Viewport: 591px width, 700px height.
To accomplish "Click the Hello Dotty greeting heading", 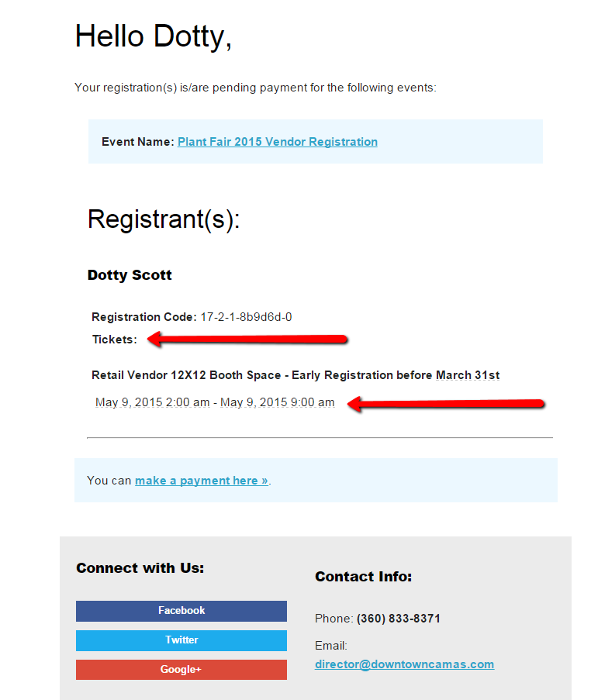I will pyautogui.click(x=154, y=36).
